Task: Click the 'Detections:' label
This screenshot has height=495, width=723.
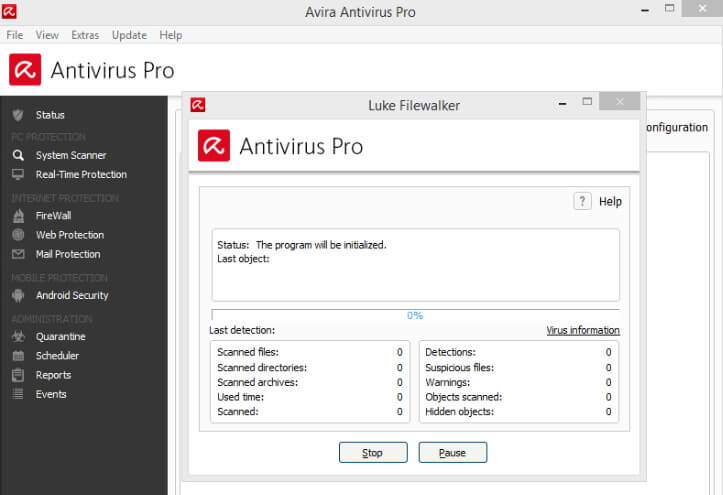Action: [450, 352]
